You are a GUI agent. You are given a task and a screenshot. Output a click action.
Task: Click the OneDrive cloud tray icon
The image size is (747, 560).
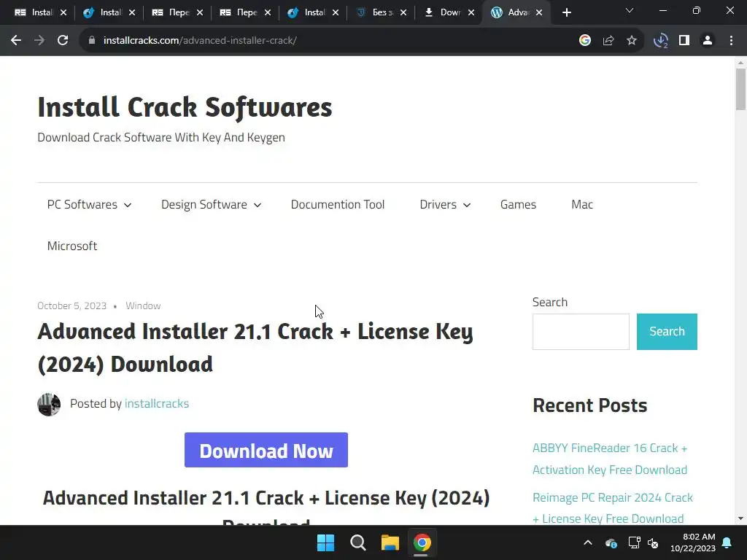611,542
